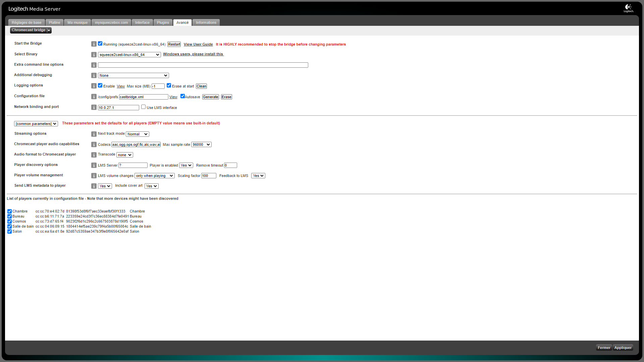Open the Transcode dropdown
Screen dimensions: 644x362
coord(125,155)
